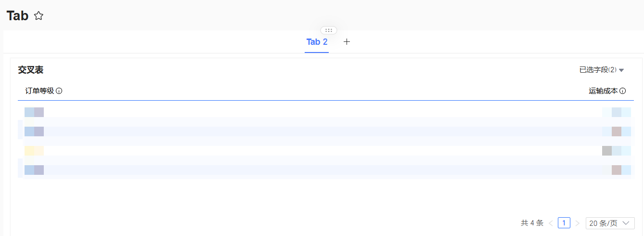Screen dimensions: 644x236
Task: Click the Tab page title text
Action: coord(17,15)
